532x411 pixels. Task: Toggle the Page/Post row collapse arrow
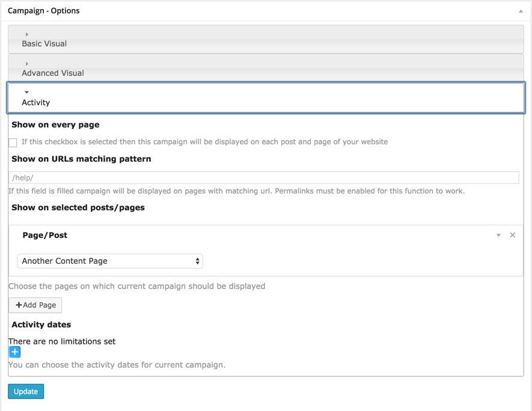pyautogui.click(x=498, y=236)
